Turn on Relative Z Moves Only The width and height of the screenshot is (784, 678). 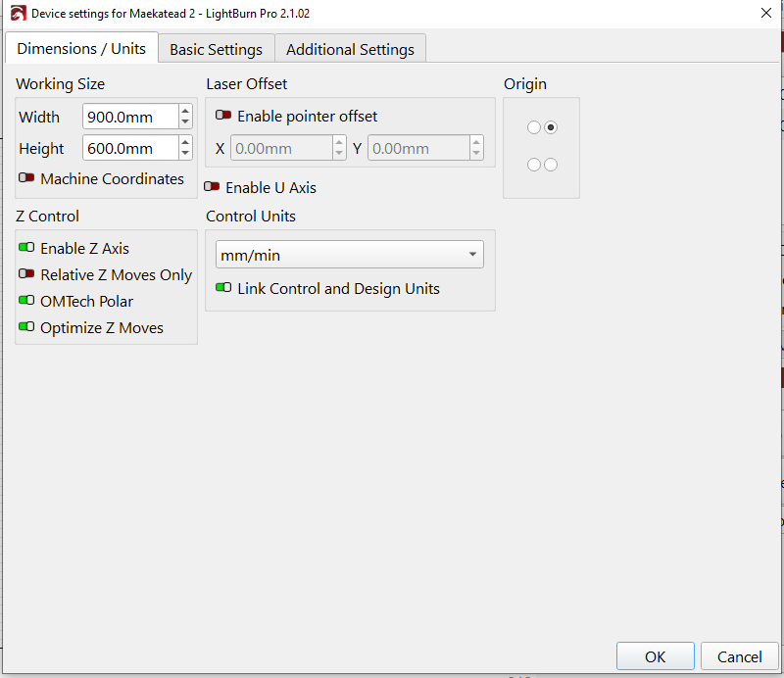coord(26,274)
